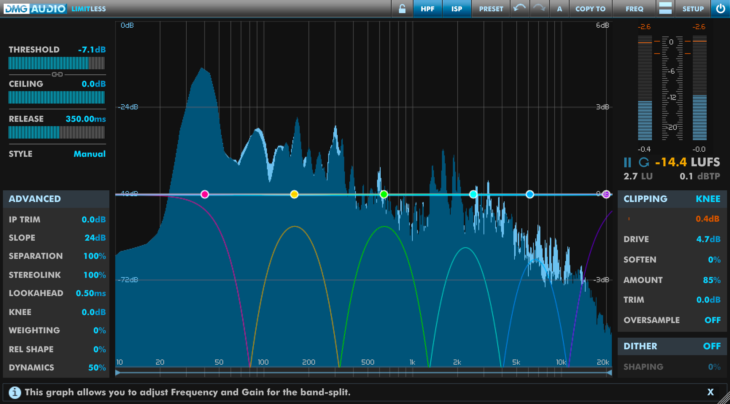This screenshot has height=404, width=730.
Task: Adjust the RELEASE slider bar
Action: pos(56,132)
